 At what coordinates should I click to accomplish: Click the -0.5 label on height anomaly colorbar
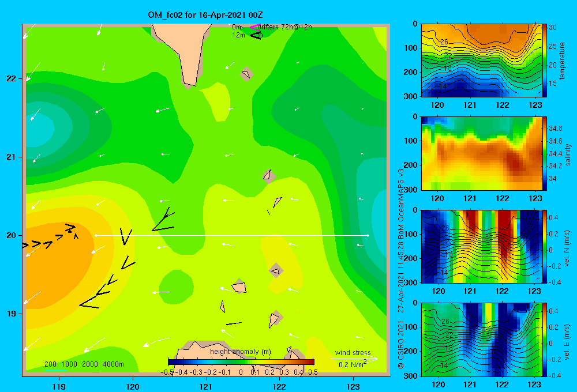pos(167,372)
